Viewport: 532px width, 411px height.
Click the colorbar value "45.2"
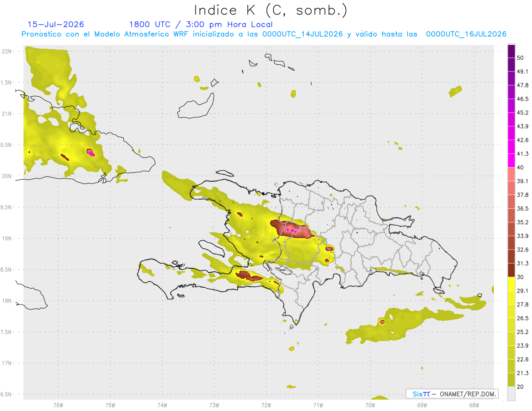(523, 113)
